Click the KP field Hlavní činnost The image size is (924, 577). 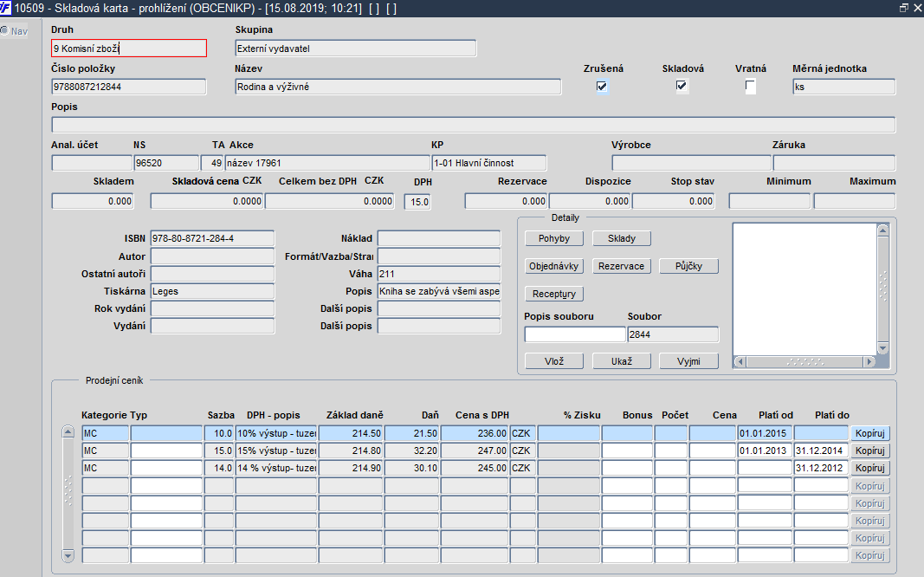click(489, 163)
